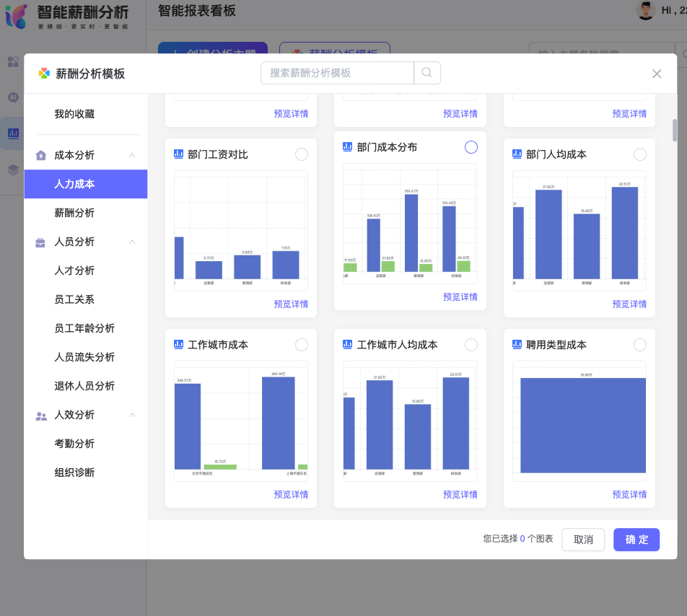687x616 pixels.
Task: Click the layers icon in the left rail
Action: [13, 170]
